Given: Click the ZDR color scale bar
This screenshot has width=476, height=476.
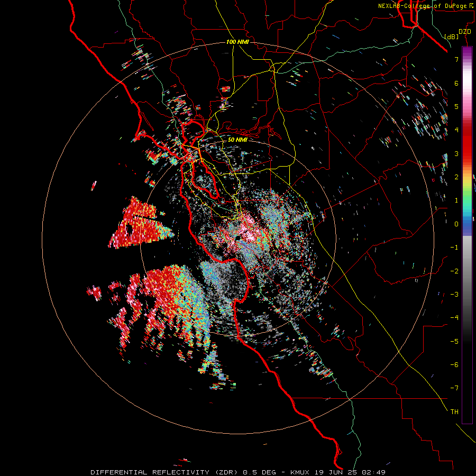Looking at the screenshot, I should pyautogui.click(x=467, y=235).
